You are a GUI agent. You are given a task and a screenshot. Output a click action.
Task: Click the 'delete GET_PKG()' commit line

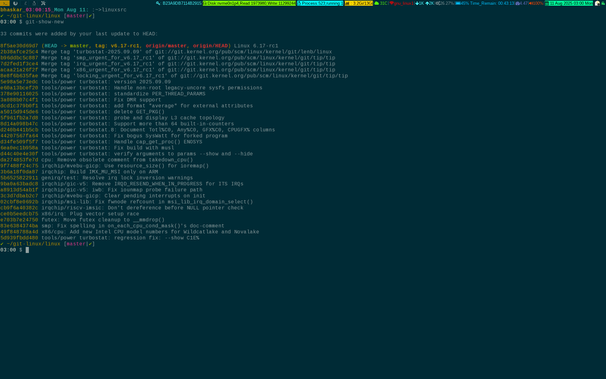(x=82, y=112)
